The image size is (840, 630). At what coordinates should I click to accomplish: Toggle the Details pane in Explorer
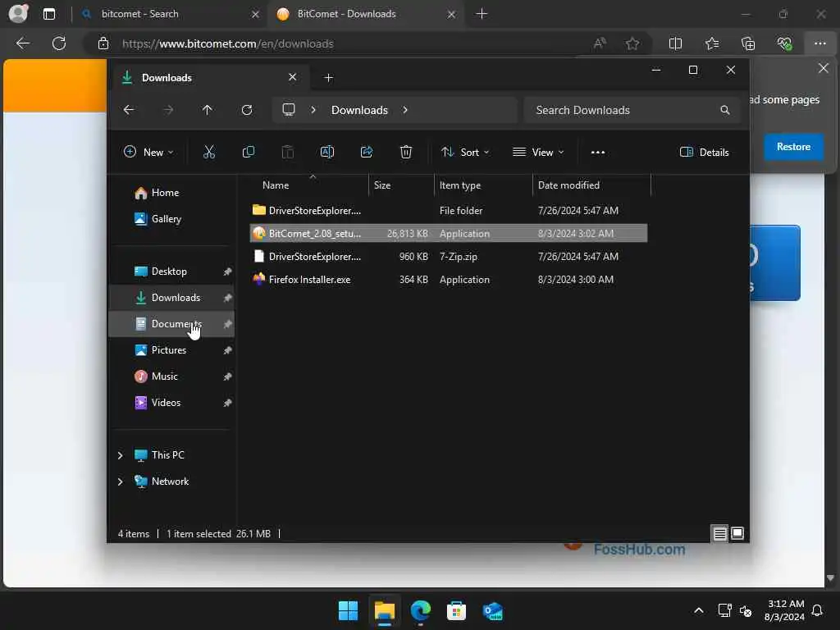click(704, 152)
